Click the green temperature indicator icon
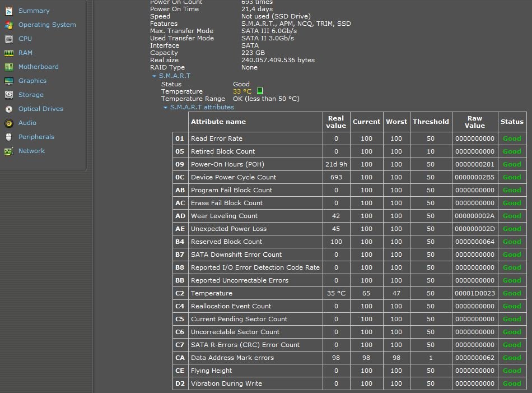Viewport: 532px width, 393px height. pos(260,91)
